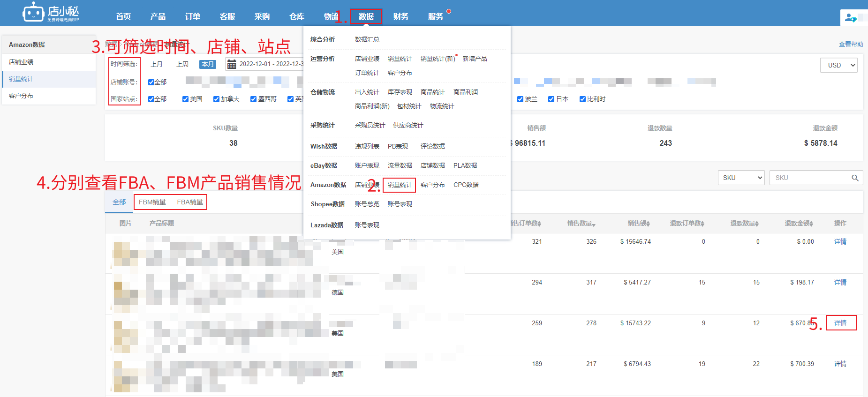Open 详情 for the $ 6794.43 row
This screenshot has height=397, width=868.
pos(840,364)
